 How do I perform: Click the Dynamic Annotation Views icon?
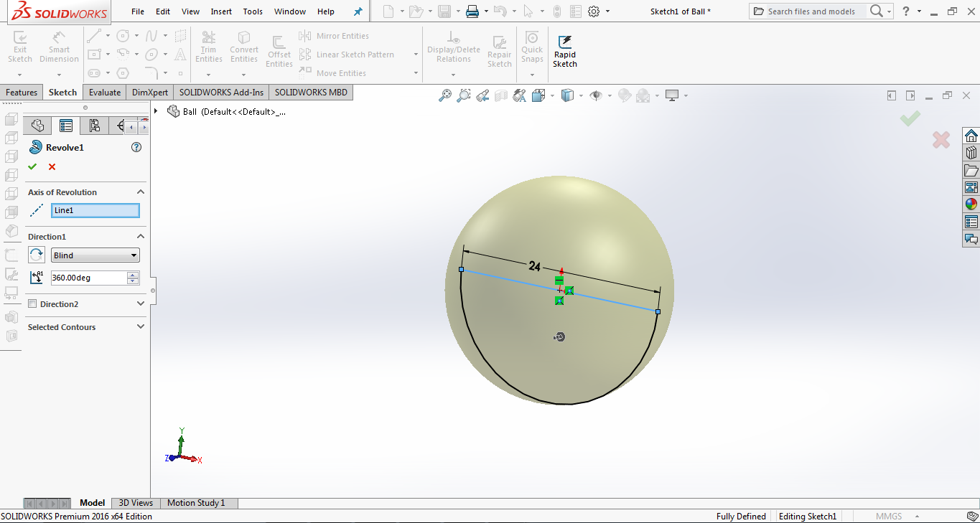coord(520,95)
